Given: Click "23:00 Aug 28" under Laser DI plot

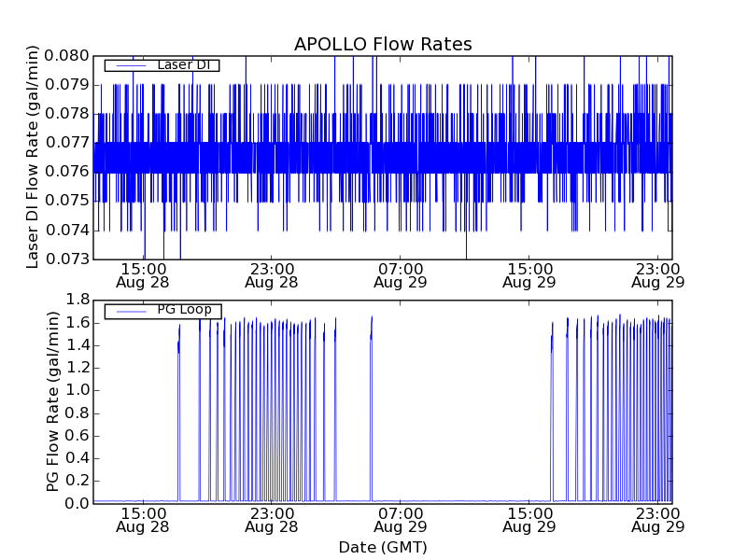Looking at the screenshot, I should coord(272,275).
